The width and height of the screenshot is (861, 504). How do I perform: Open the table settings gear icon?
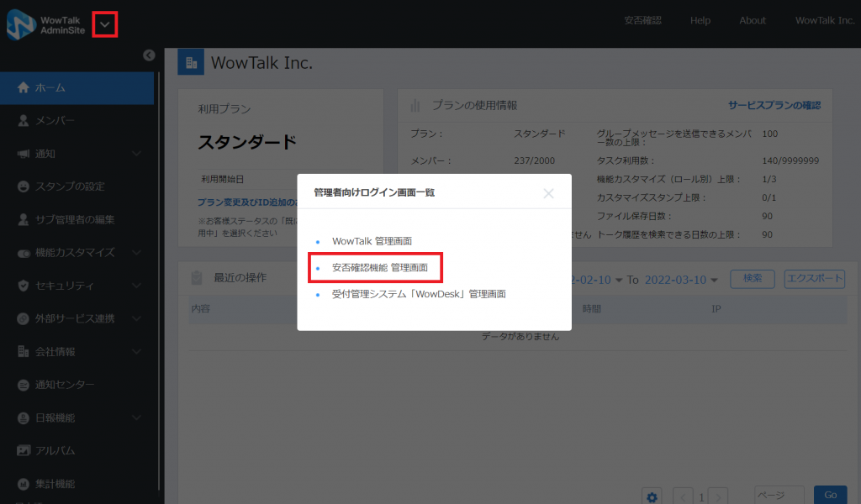click(652, 497)
